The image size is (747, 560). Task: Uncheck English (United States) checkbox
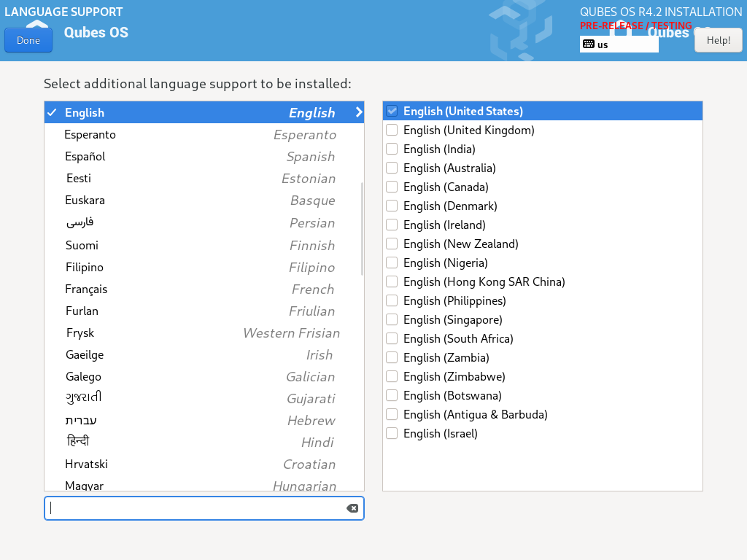click(392, 112)
